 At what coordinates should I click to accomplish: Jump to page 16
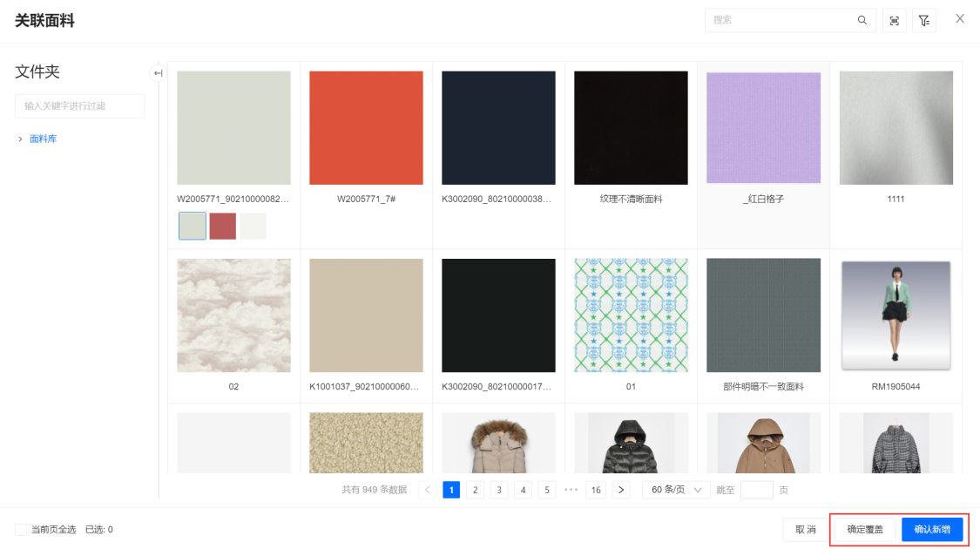(x=596, y=490)
